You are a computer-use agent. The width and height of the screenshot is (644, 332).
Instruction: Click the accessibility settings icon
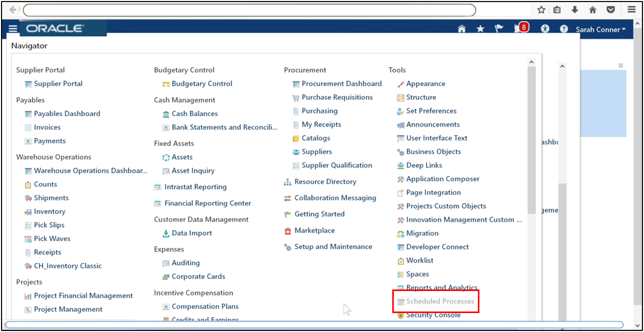[x=545, y=28]
